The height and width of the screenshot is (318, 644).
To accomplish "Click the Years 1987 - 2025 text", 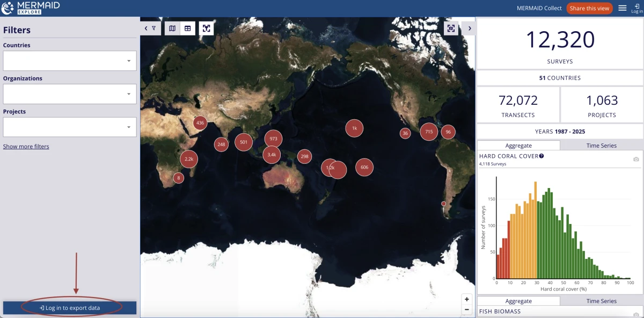I will click(x=560, y=132).
